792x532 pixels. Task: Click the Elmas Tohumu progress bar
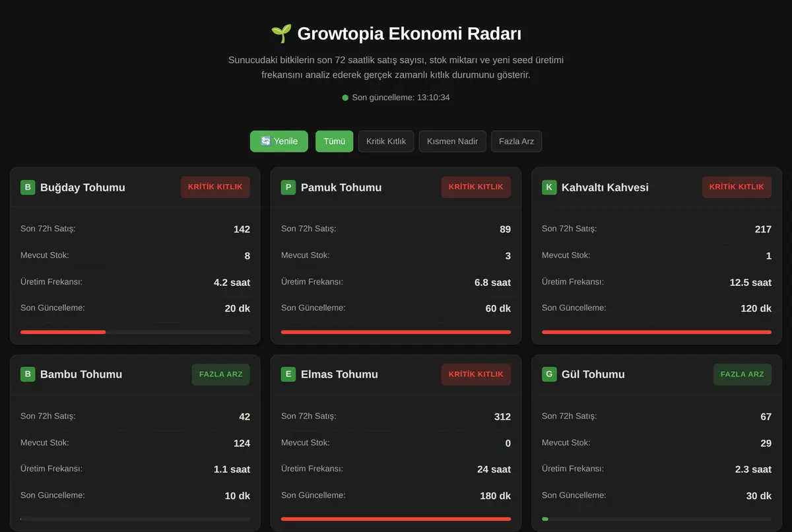pyautogui.click(x=396, y=519)
